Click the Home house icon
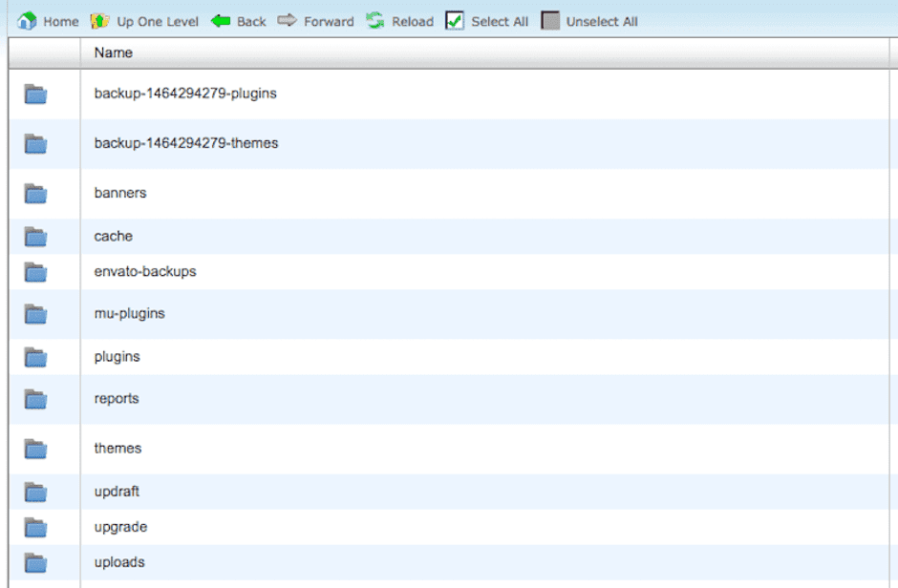This screenshot has width=898, height=588. pos(27,21)
